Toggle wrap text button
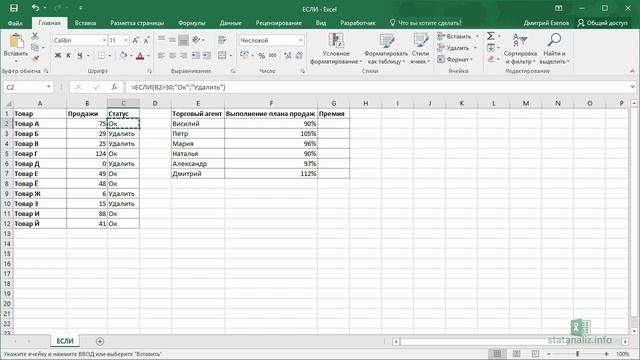Screen dimensions: 640x360 pyautogui.click(x=222, y=40)
